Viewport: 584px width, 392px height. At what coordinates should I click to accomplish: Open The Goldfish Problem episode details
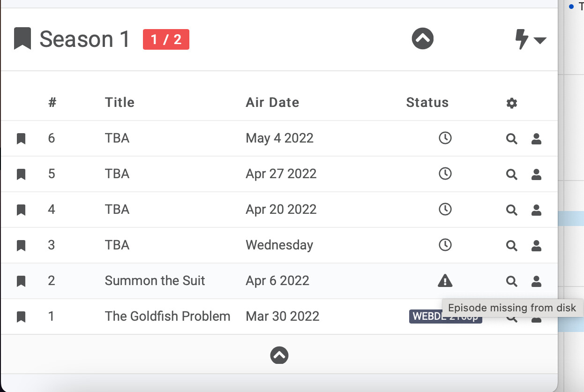[167, 317]
